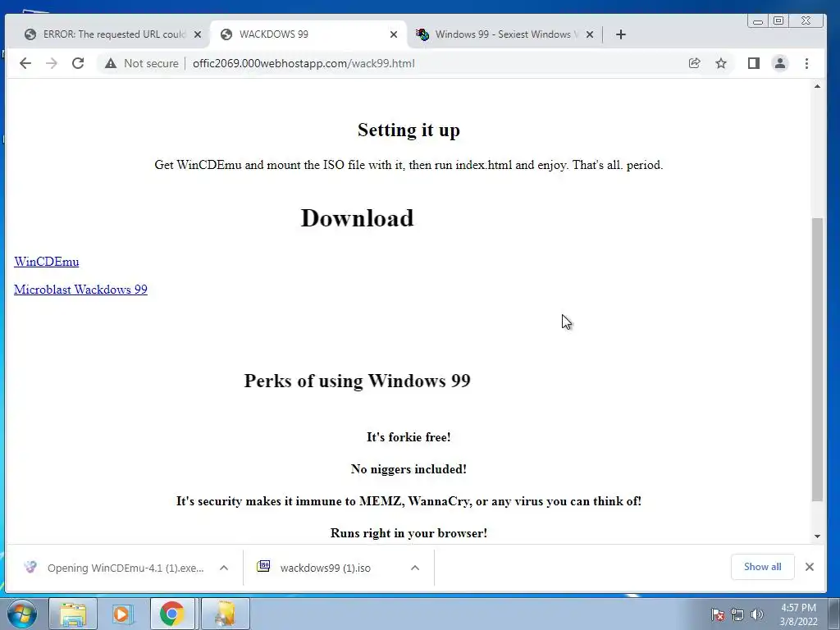Click the Perks of using Windows 99 heading
Viewport: 840px width, 630px height.
(x=358, y=381)
